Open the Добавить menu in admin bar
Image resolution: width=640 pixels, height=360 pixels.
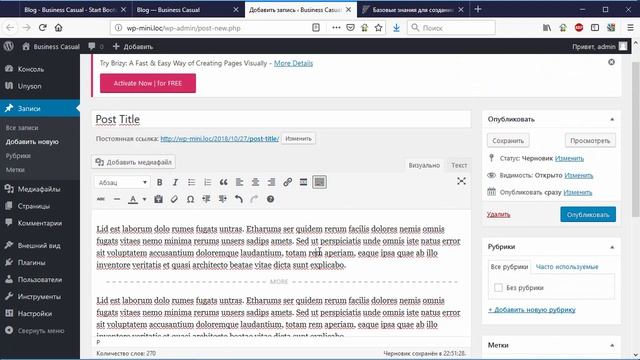133,47
